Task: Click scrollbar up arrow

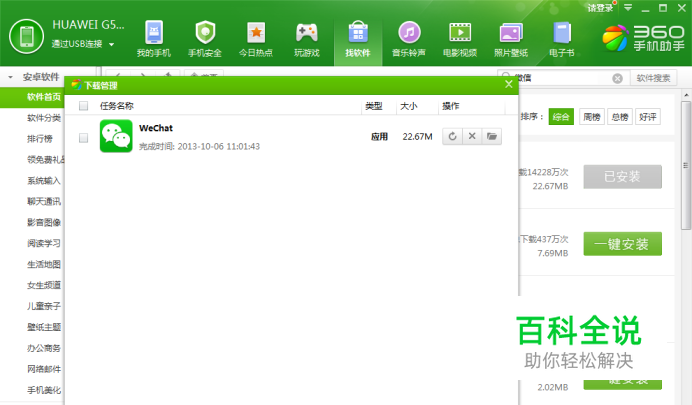Action: 685,95
